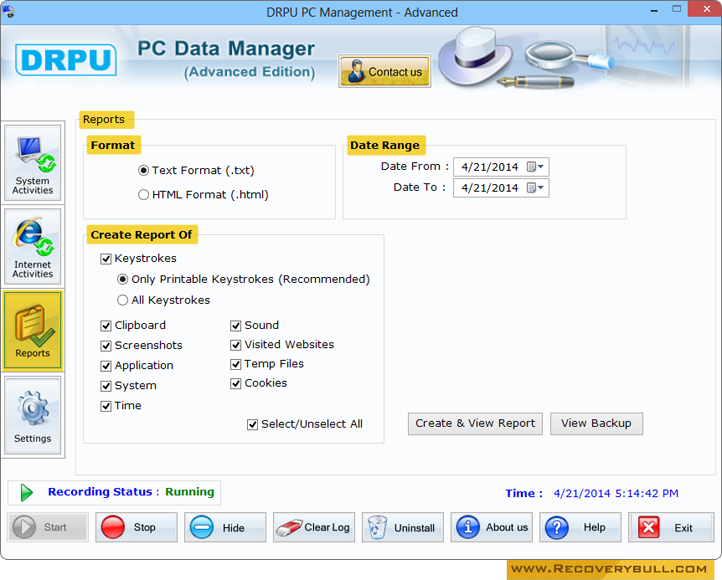Click the About us info icon
Image resolution: width=722 pixels, height=580 pixels.
point(468,527)
